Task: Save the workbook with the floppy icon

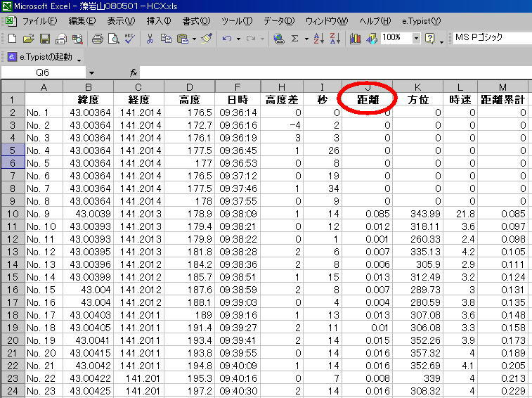Action: point(44,38)
